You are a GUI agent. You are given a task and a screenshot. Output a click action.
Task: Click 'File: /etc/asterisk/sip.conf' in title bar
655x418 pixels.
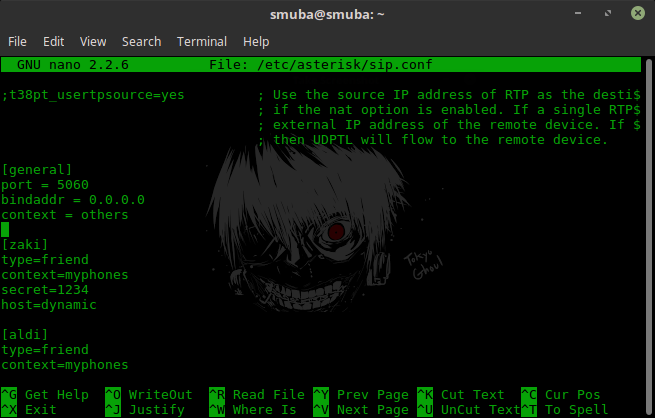click(x=320, y=65)
